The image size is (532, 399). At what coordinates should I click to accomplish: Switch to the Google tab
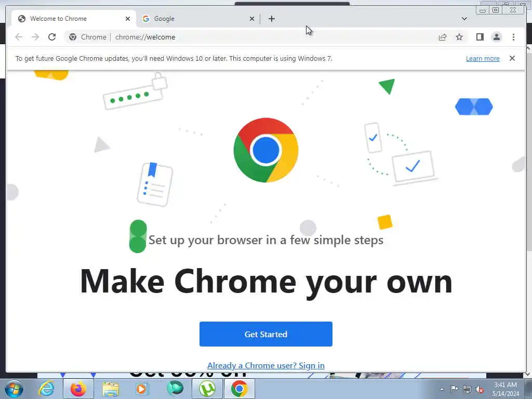point(198,19)
